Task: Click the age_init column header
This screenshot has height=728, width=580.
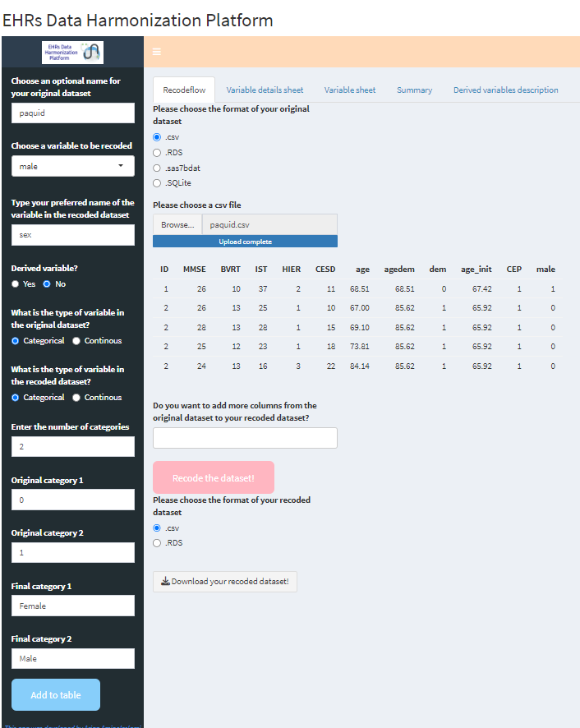Action: click(x=476, y=270)
